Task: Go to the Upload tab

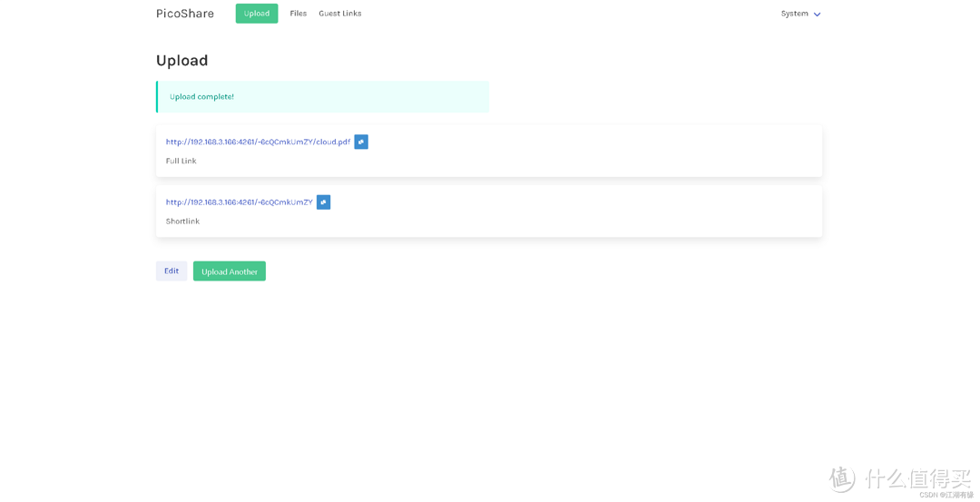Action: pyautogui.click(x=257, y=14)
